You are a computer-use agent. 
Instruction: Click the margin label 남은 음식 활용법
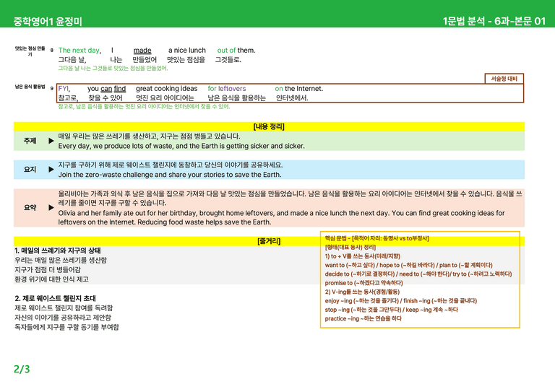pyautogui.click(x=30, y=87)
